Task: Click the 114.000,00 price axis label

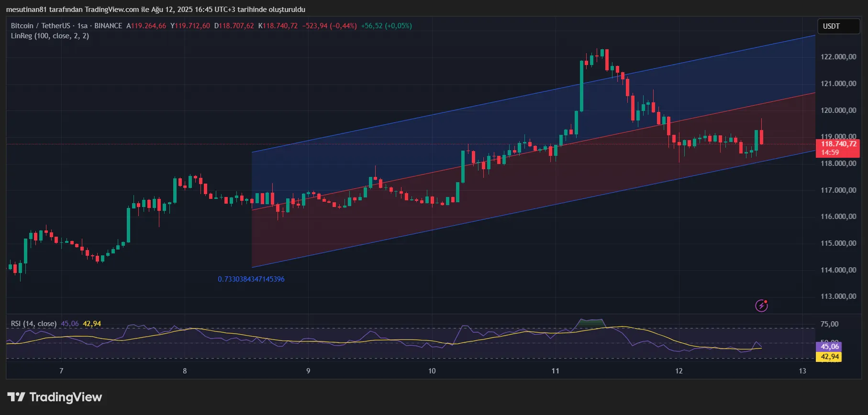Action: click(x=838, y=270)
